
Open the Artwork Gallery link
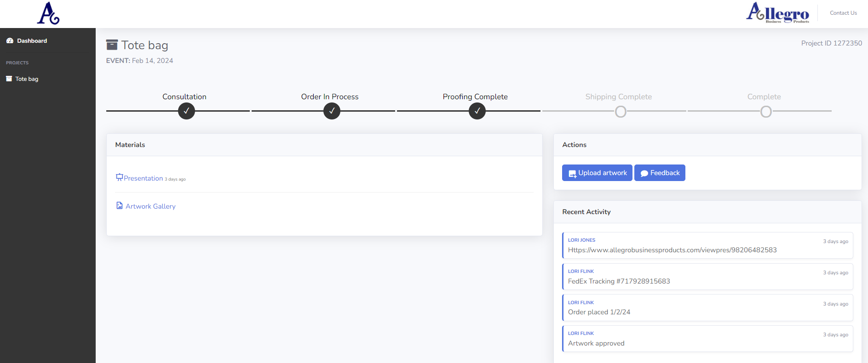point(150,206)
